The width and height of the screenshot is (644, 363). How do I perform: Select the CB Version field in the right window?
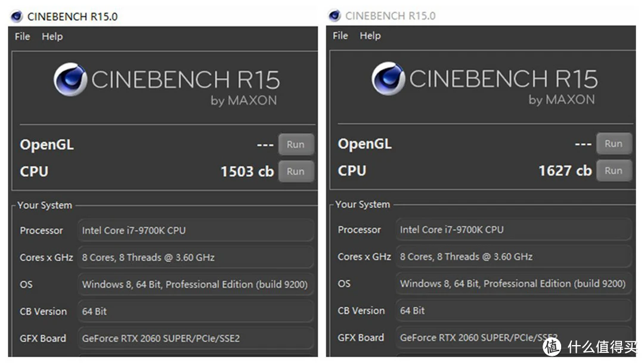(513, 311)
